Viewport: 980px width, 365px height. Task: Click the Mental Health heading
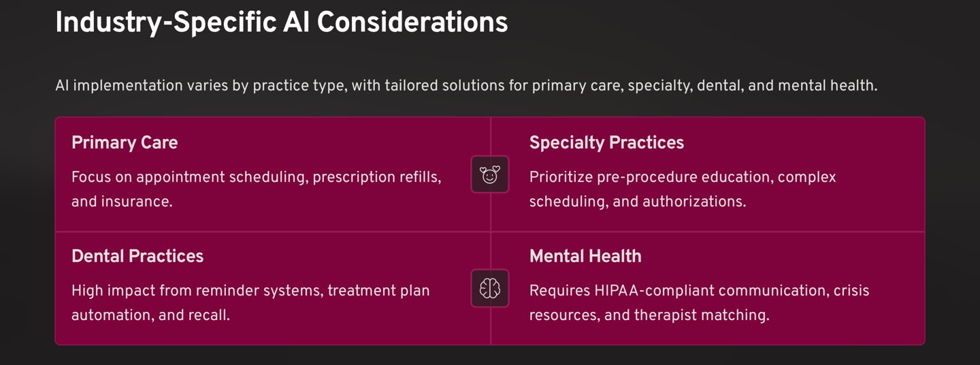tap(585, 257)
